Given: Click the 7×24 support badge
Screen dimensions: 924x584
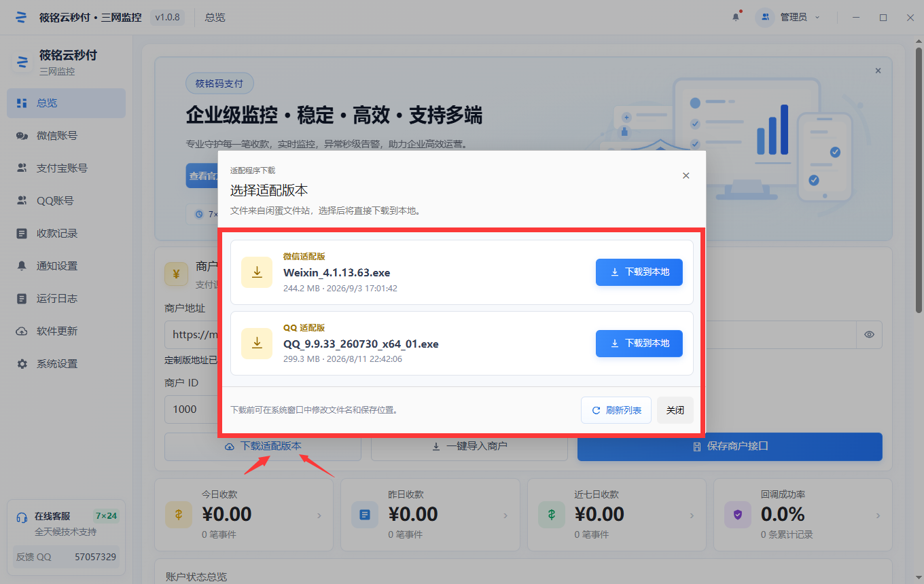Looking at the screenshot, I should [x=106, y=516].
